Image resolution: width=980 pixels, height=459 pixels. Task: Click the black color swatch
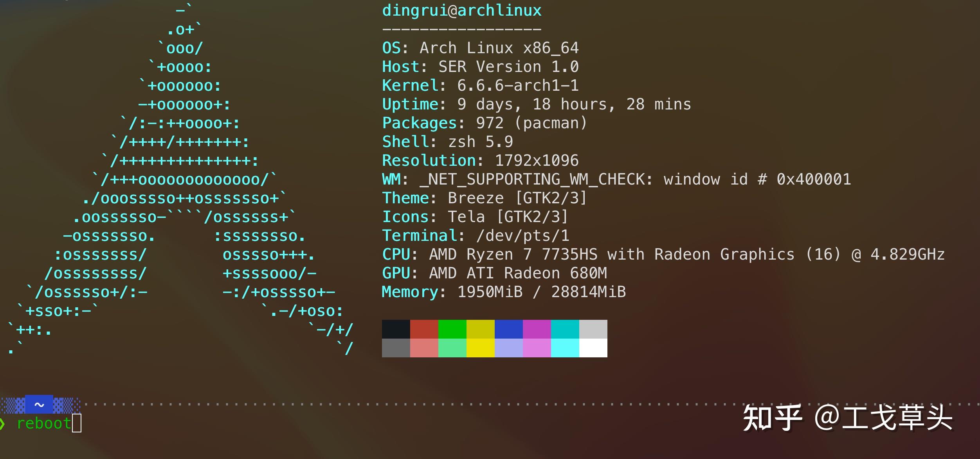click(x=396, y=329)
